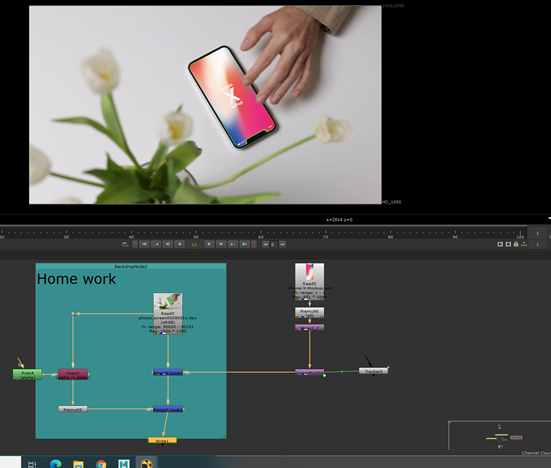Screen dimensions: 551x468
Task: Toggle the lock icon at timeline right
Action: click(516, 244)
